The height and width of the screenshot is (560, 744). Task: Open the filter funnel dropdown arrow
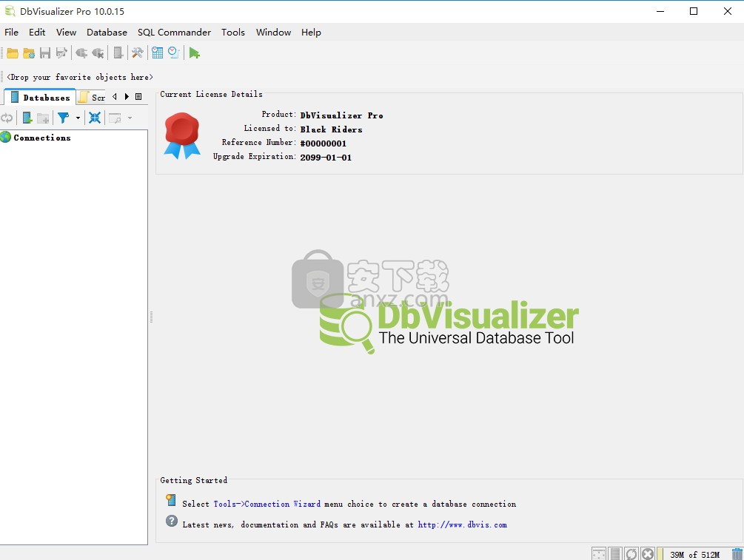[x=78, y=118]
